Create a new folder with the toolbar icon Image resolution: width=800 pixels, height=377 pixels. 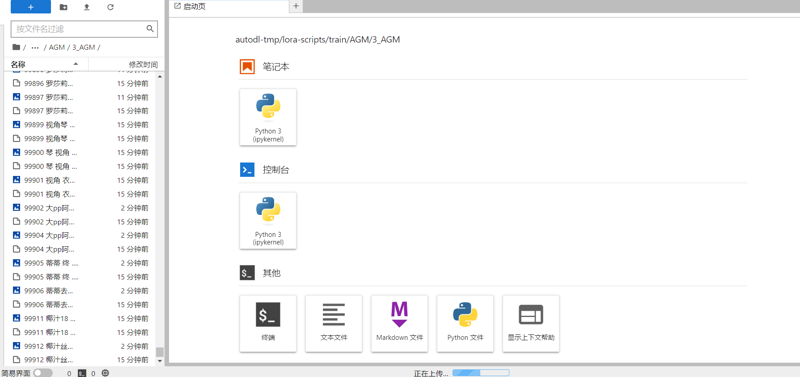[x=63, y=7]
